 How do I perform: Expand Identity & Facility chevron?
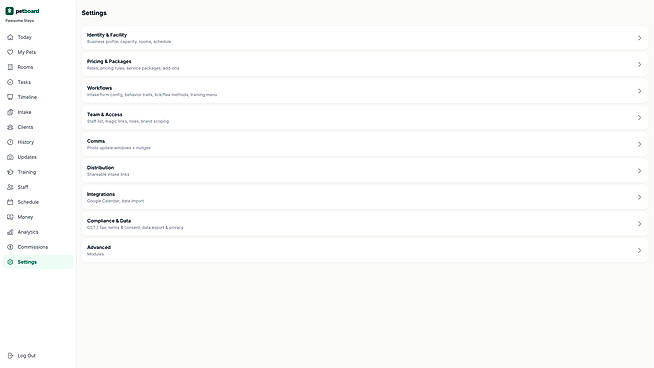pyautogui.click(x=639, y=38)
